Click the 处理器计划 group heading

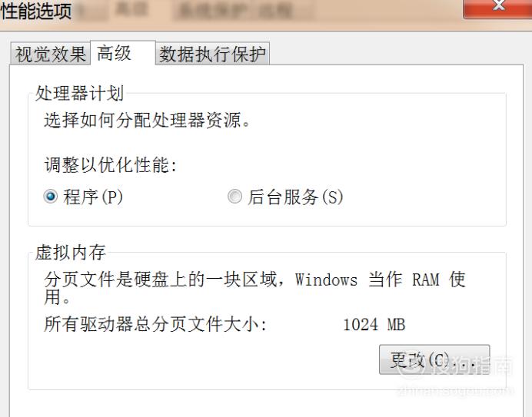coord(80,93)
